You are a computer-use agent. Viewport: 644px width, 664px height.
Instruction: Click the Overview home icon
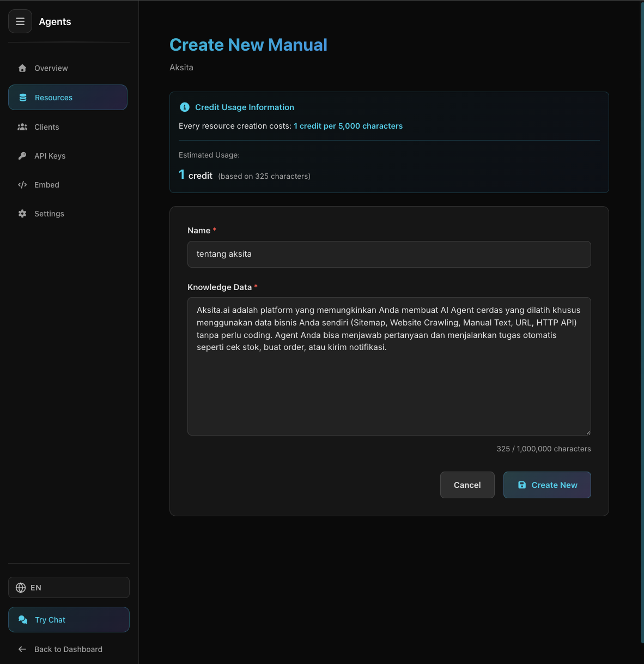click(x=22, y=68)
